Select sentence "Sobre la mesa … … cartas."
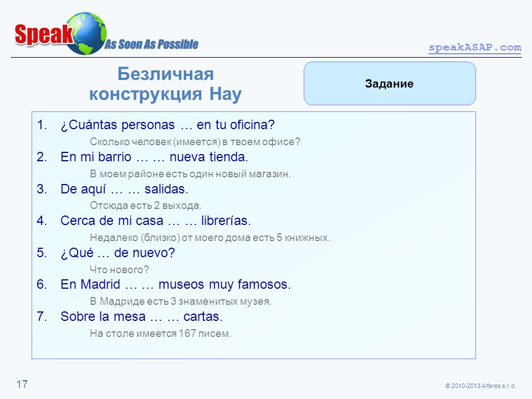Viewport: 532px width, 399px height. click(141, 316)
